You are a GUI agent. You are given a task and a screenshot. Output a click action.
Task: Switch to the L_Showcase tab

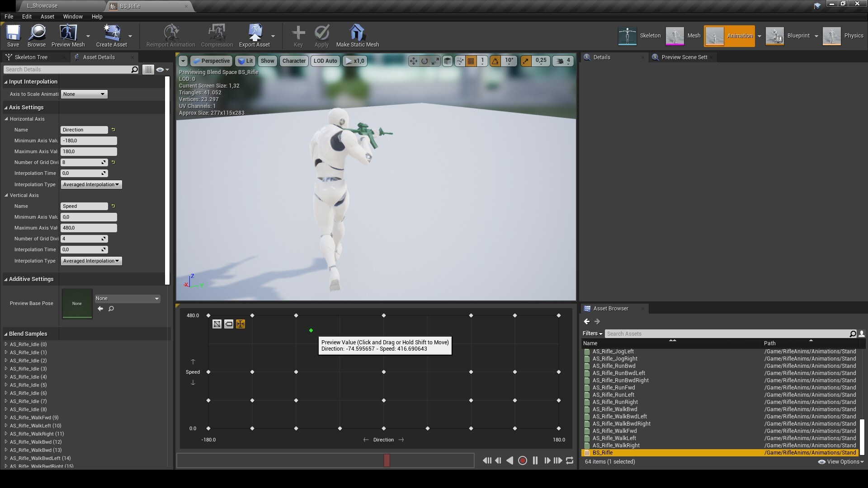[43, 6]
